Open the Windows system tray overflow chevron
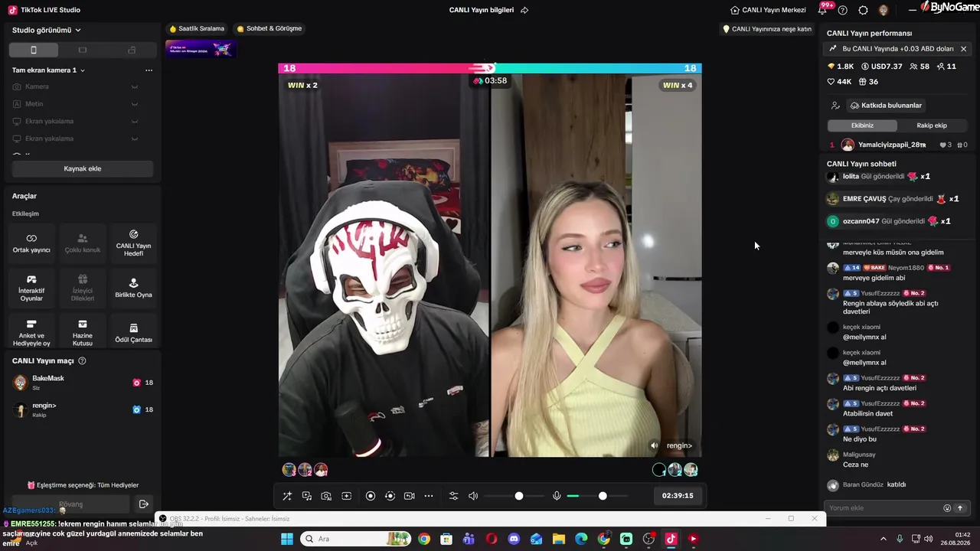The height and width of the screenshot is (551, 980). point(884,539)
